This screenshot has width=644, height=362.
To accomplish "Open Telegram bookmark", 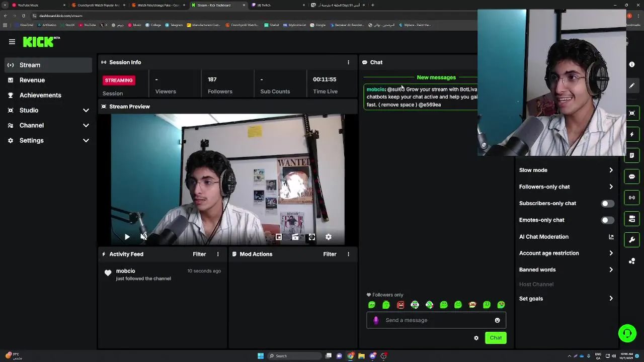I will pyautogui.click(x=174, y=25).
